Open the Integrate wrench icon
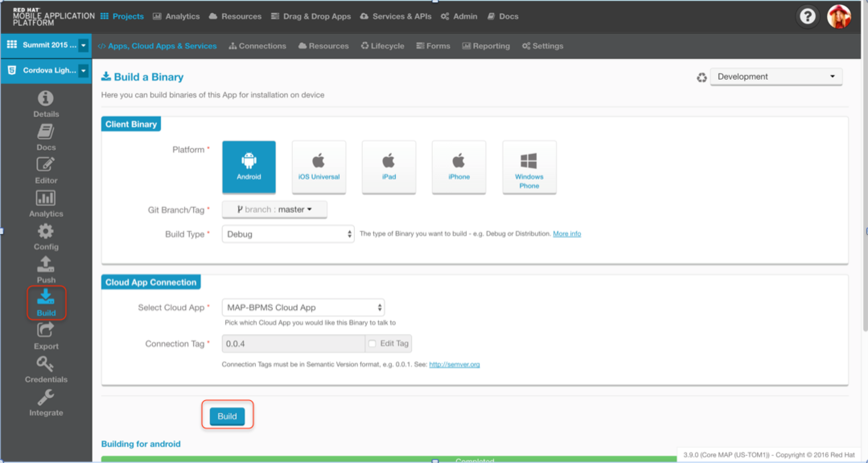This screenshot has width=868, height=463. [45, 402]
